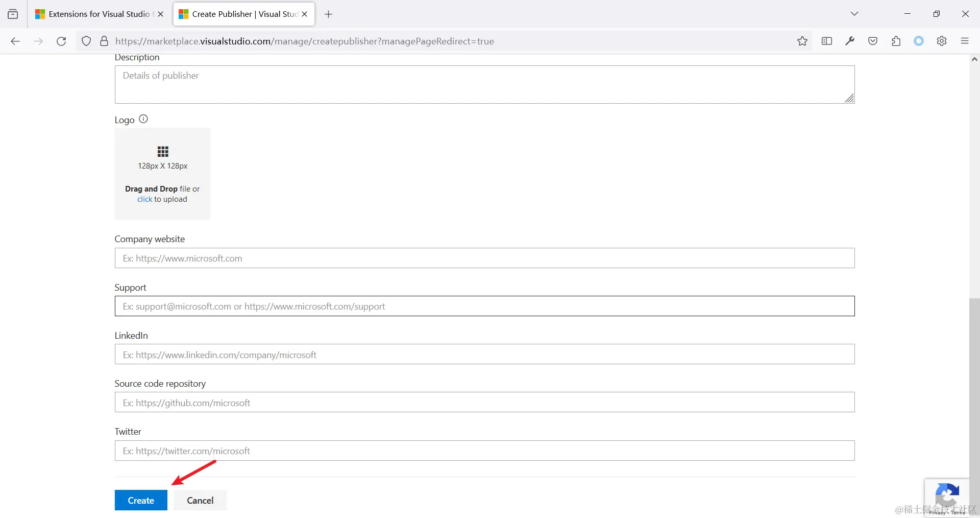Click the Create button
Viewport: 980px width, 518px height.
pos(141,501)
